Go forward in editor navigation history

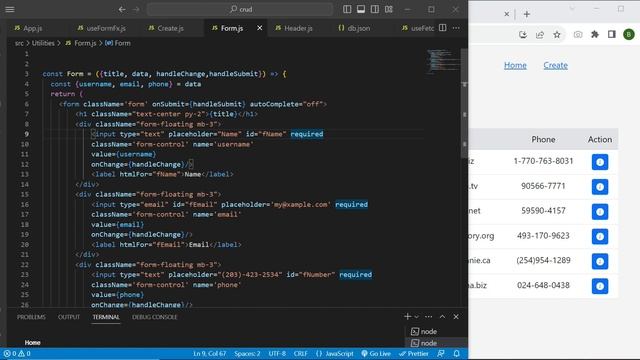point(136,9)
